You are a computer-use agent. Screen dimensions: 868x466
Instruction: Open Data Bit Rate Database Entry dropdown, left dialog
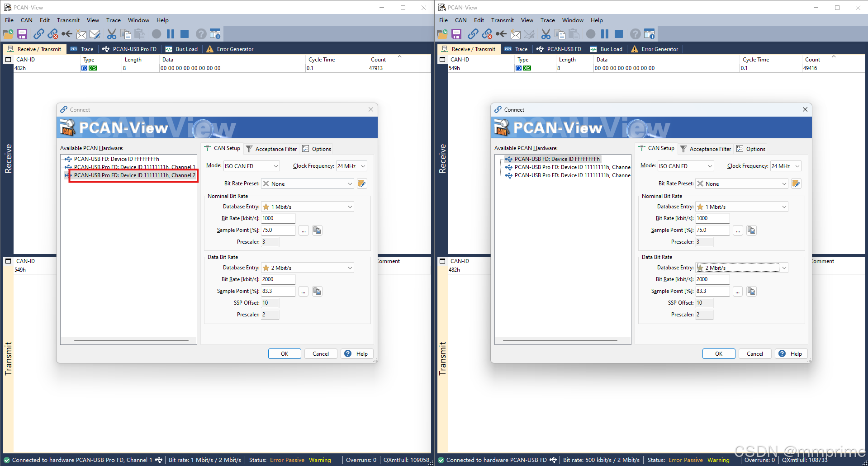tap(308, 268)
